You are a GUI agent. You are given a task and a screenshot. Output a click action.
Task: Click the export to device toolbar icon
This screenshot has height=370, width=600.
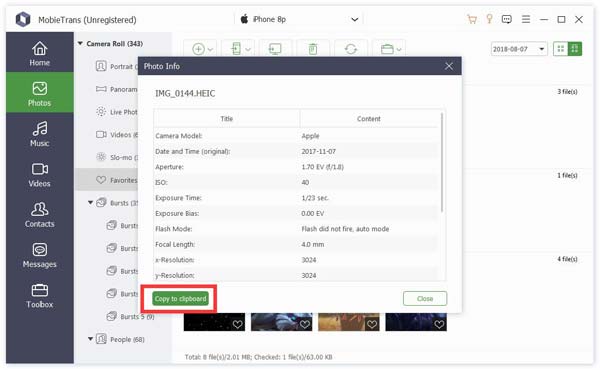click(x=236, y=49)
